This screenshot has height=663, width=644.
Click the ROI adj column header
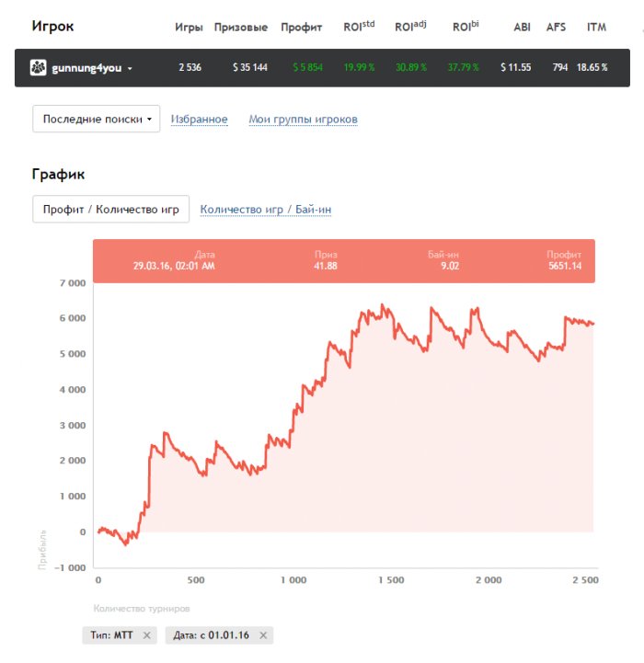click(x=410, y=27)
